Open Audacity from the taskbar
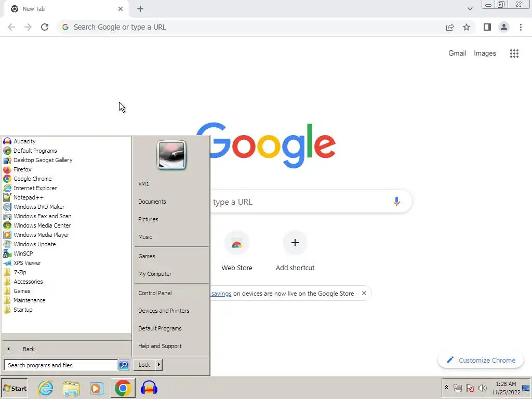This screenshot has width=532, height=399. [149, 388]
